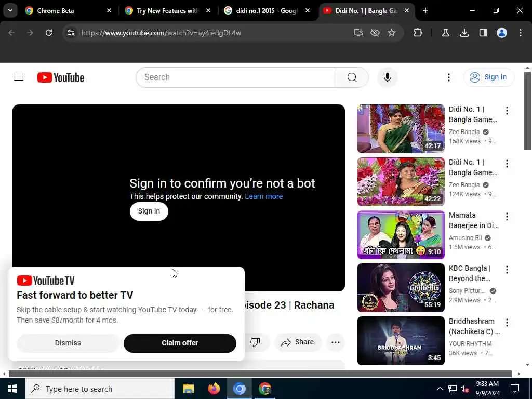Claim the YouTube TV offer
532x399 pixels.
180,343
